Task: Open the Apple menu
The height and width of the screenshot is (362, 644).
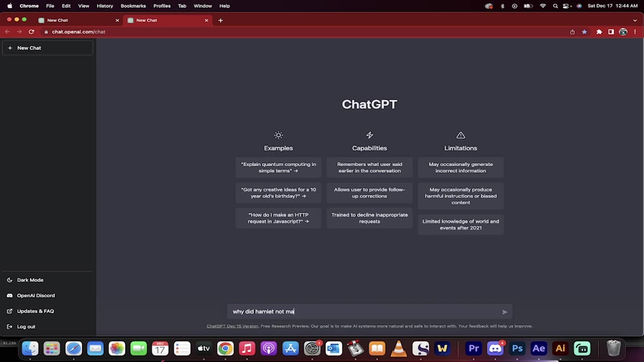Action: (10, 6)
